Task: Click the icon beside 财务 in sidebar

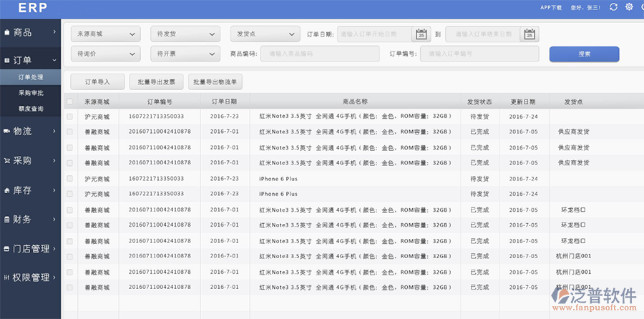Action: tap(7, 220)
